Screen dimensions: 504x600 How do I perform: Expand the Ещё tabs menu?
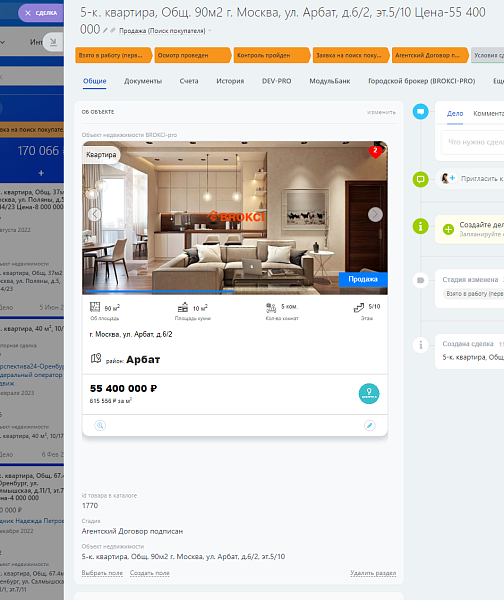[x=498, y=81]
